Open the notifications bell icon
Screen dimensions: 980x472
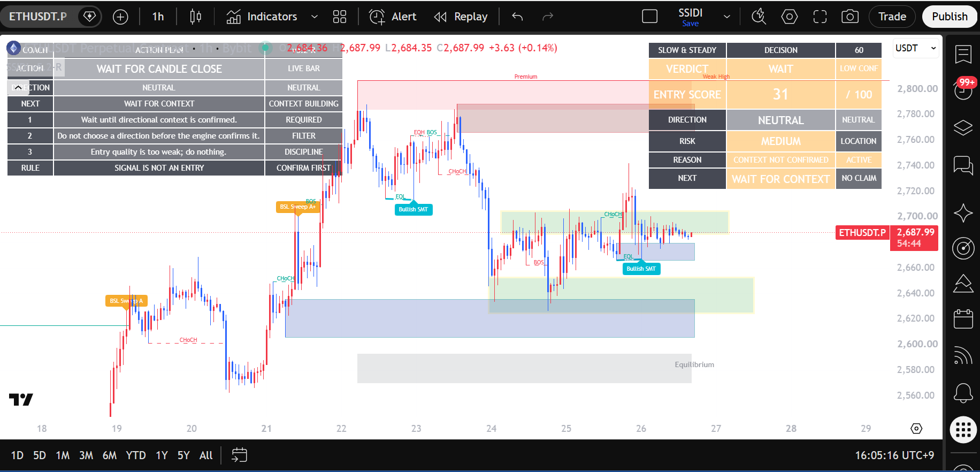[x=963, y=393]
